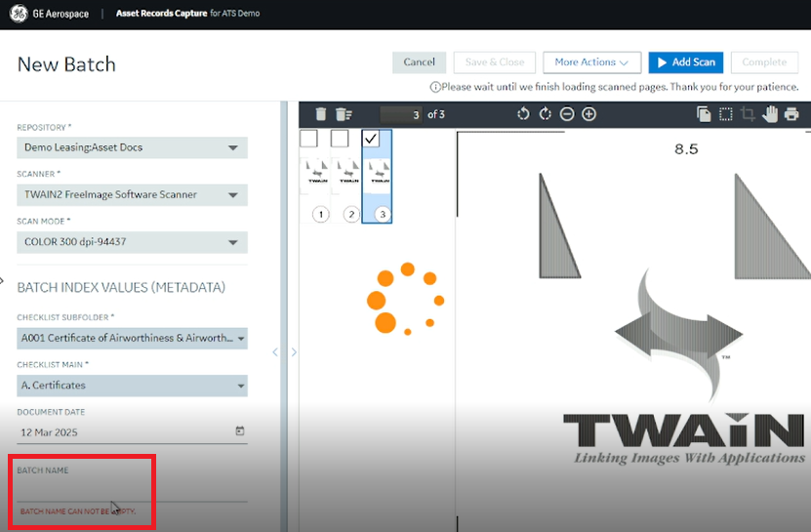Print with the printer icon
The image size is (811, 532).
coord(791,114)
